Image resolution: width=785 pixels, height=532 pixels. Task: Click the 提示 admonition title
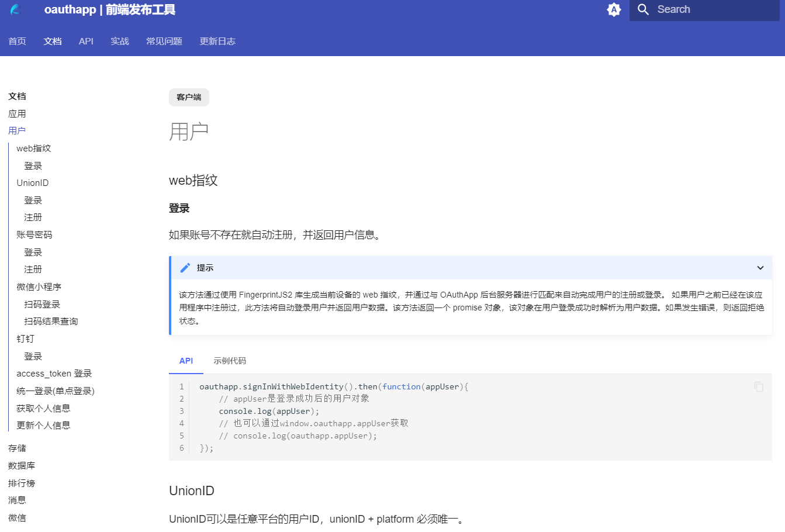205,268
